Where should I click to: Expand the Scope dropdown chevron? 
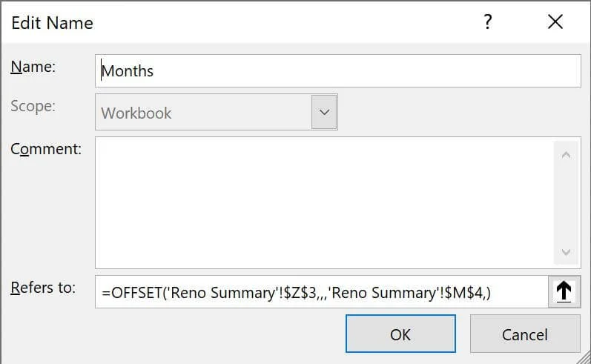tap(324, 112)
